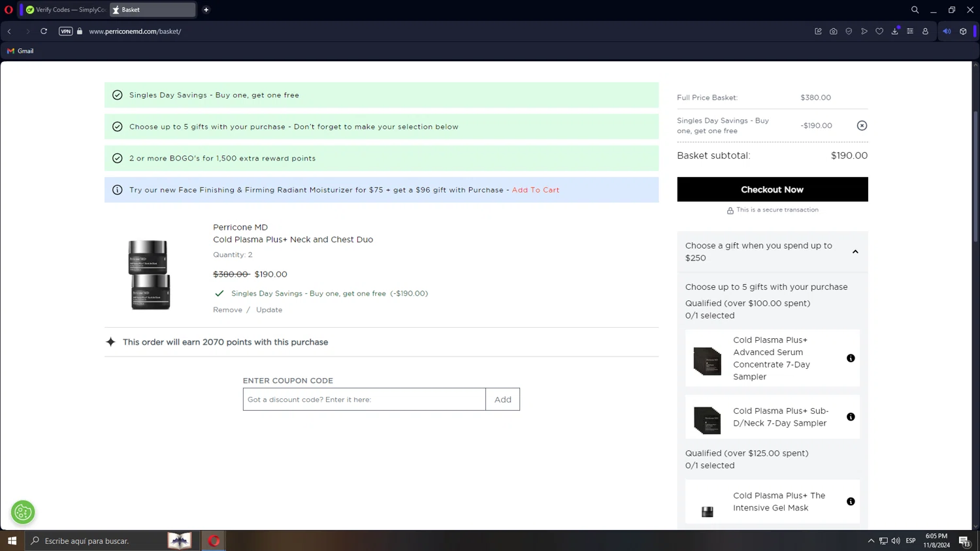Open the taskbar clock and date

(936, 541)
